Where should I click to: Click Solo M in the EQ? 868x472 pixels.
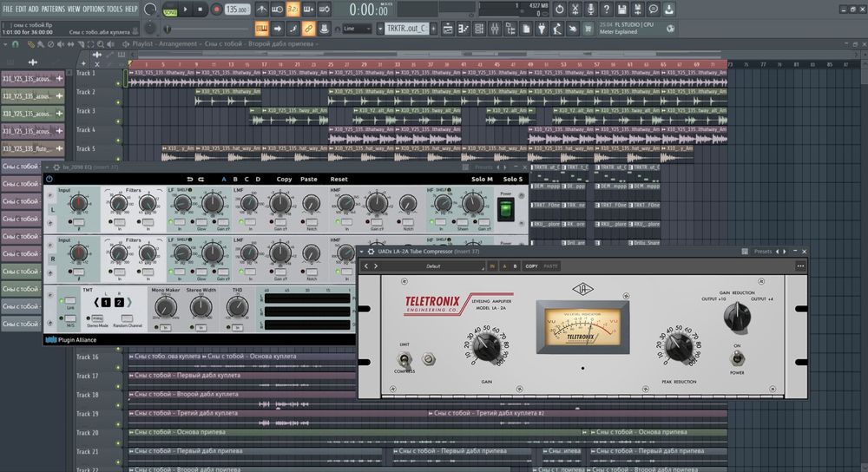pyautogui.click(x=482, y=180)
